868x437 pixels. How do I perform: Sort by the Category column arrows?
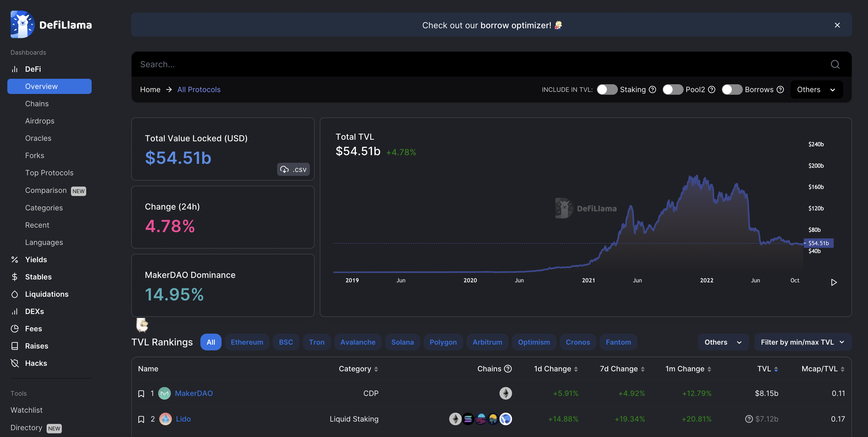pyautogui.click(x=376, y=369)
